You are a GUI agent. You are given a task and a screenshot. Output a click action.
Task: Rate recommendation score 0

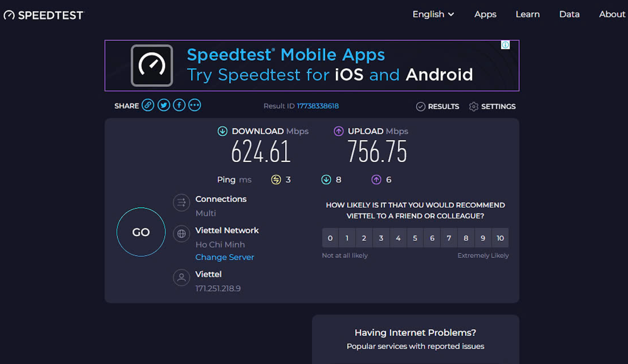[330, 238]
